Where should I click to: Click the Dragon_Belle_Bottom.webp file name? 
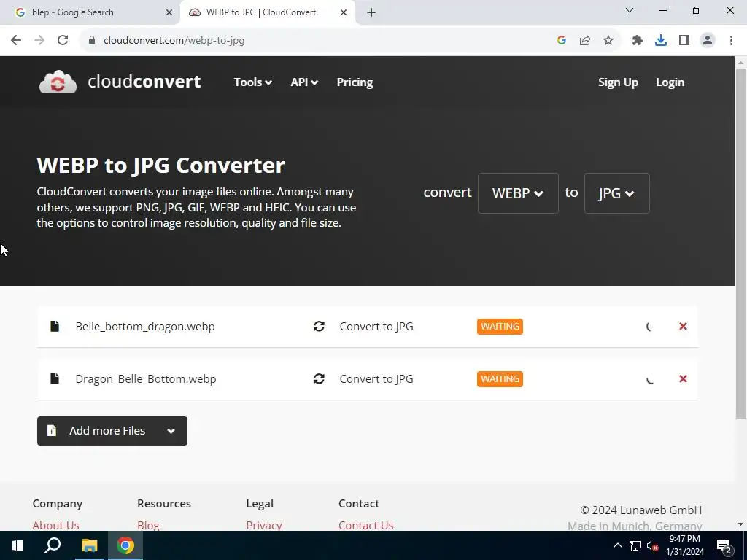tap(146, 378)
